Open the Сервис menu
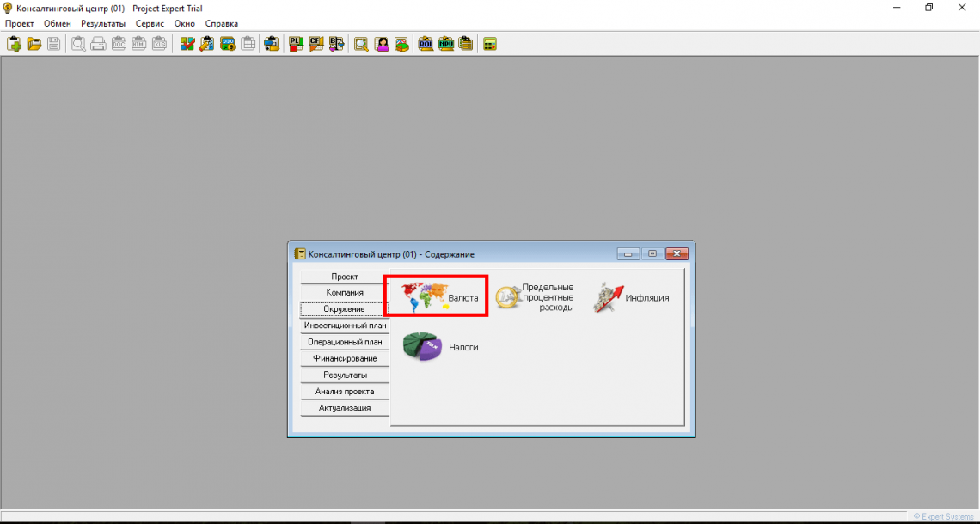Image resolution: width=980 pixels, height=524 pixels. click(x=150, y=23)
